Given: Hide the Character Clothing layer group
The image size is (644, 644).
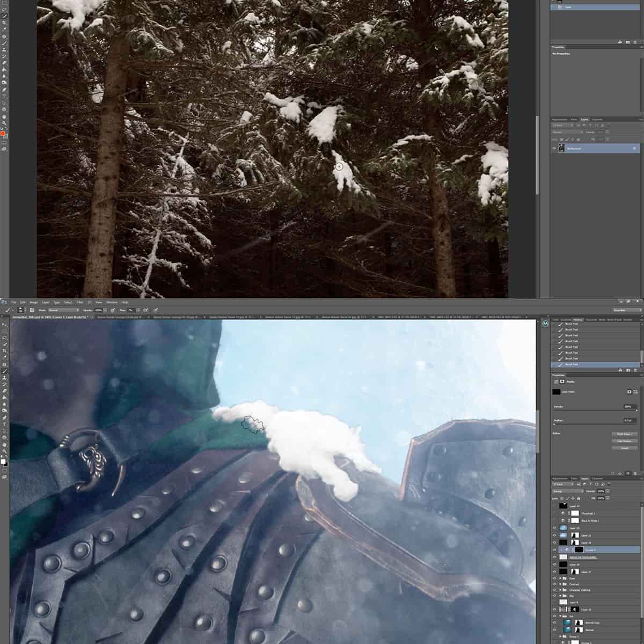Looking at the screenshot, I should click(554, 590).
